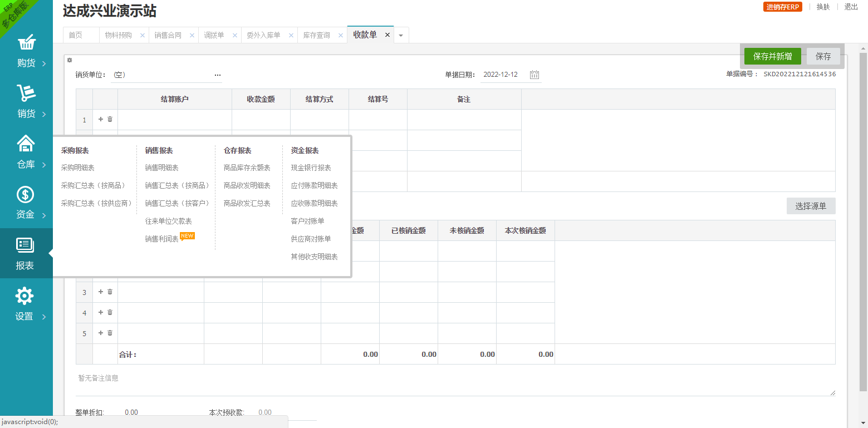Click the 保存并新增 button
Image resolution: width=868 pixels, height=428 pixels.
point(772,56)
